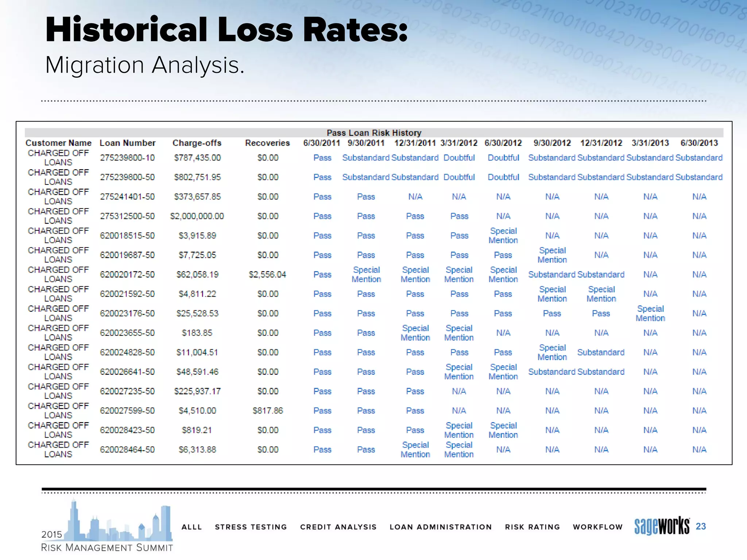
Task: Open CREDIT ANALYSIS footer item
Action: click(x=338, y=527)
